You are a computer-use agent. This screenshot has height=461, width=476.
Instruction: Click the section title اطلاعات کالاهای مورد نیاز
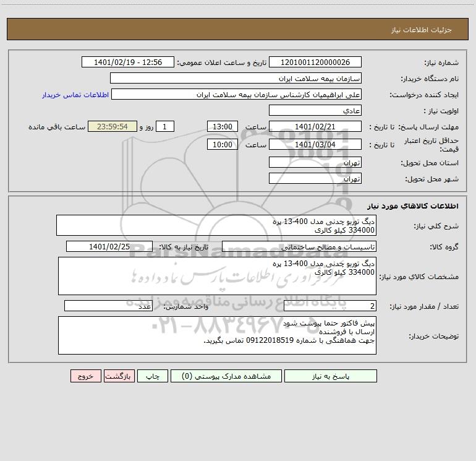413,206
